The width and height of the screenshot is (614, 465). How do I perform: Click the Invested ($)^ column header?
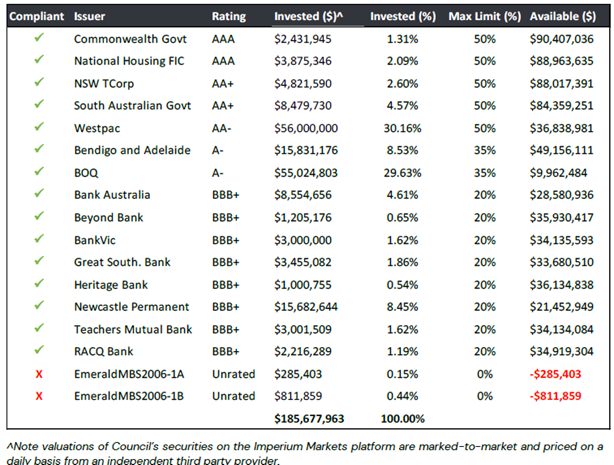tap(310, 17)
